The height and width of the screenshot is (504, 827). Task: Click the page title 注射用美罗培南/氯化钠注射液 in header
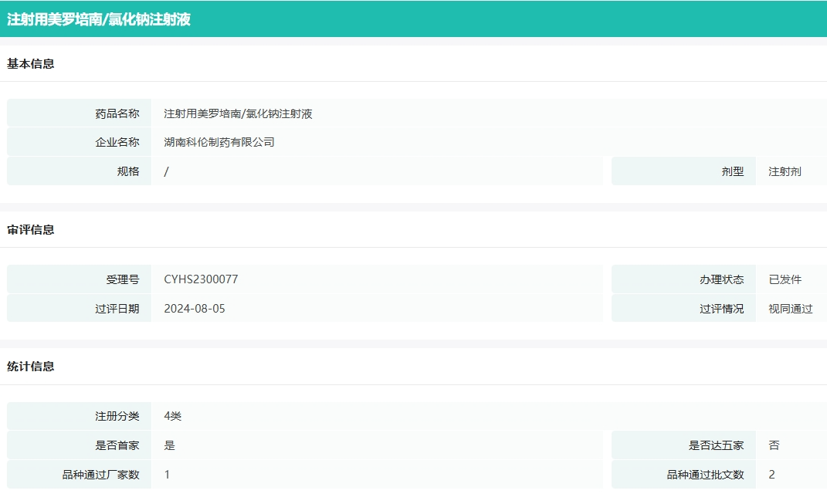(x=99, y=19)
